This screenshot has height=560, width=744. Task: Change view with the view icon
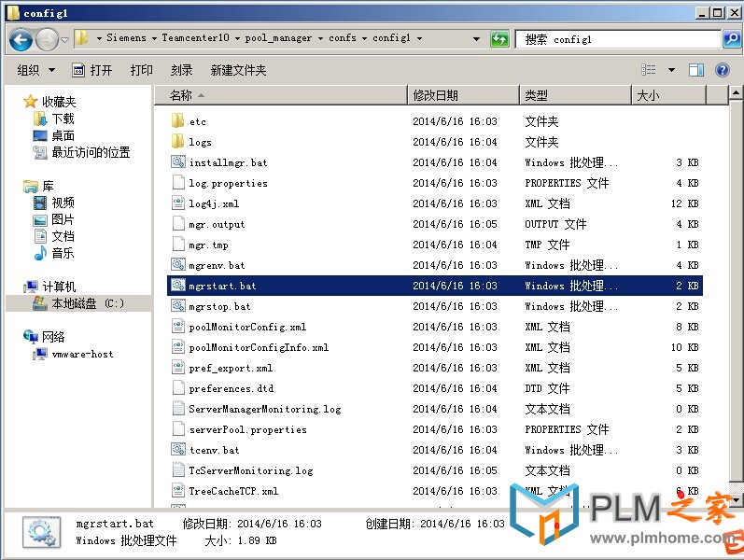click(x=649, y=70)
